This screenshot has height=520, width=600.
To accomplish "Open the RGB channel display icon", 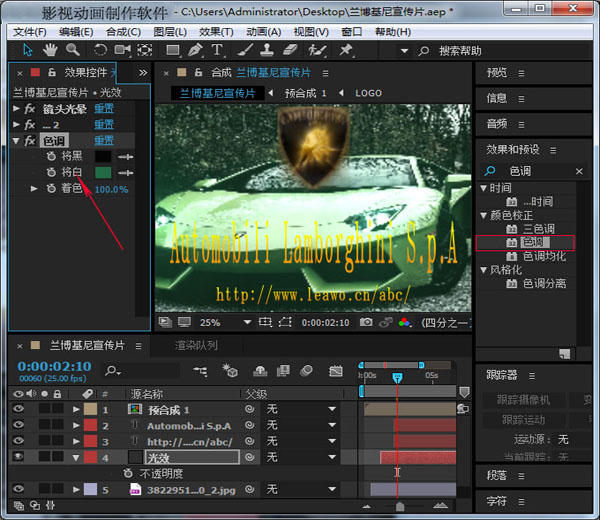I will click(404, 322).
